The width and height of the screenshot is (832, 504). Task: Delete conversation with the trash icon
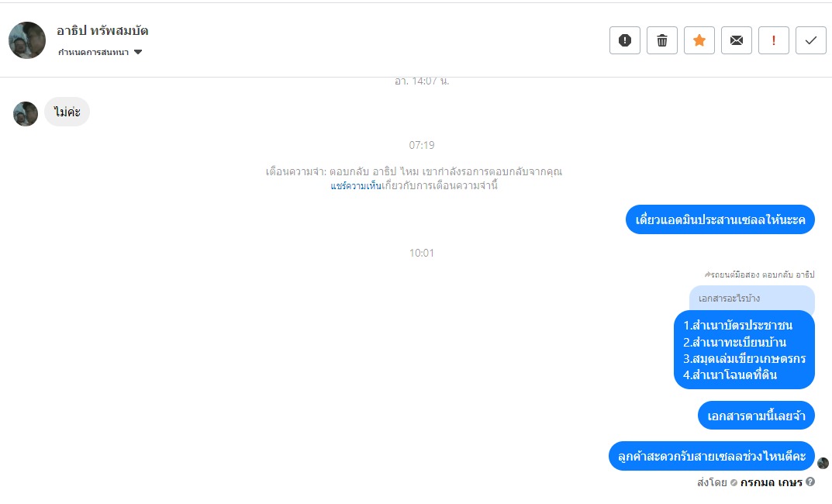click(x=661, y=40)
